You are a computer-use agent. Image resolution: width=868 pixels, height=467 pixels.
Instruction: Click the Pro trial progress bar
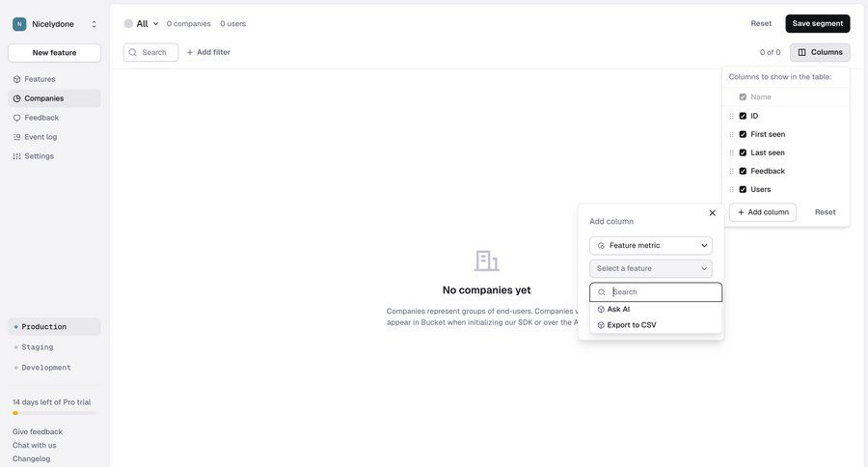pyautogui.click(x=54, y=413)
